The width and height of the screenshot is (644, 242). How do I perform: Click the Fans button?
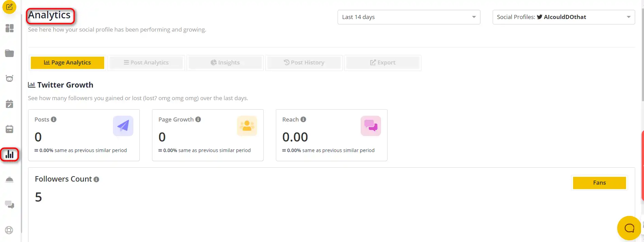[x=600, y=183]
